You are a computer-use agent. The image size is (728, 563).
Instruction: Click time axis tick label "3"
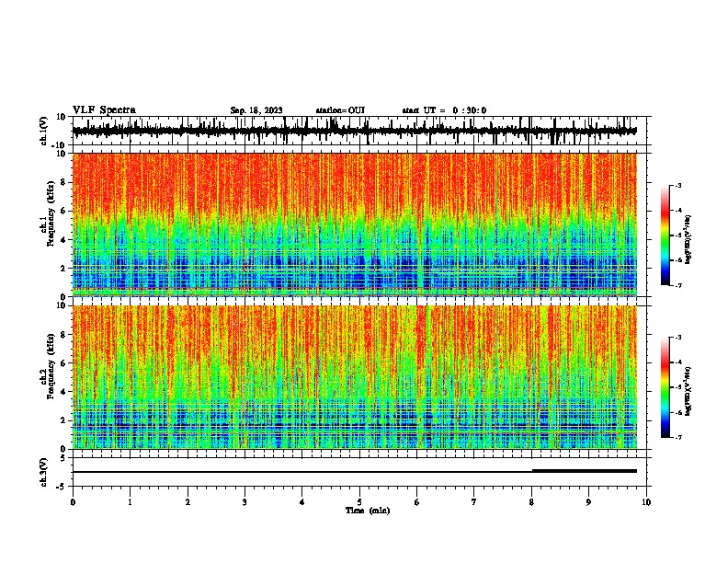245,502
